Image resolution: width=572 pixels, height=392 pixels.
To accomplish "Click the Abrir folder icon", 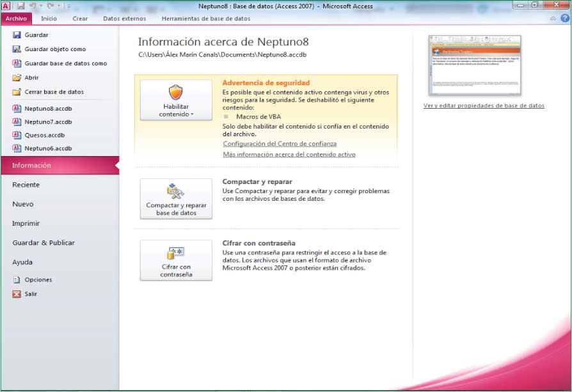I will (17, 77).
